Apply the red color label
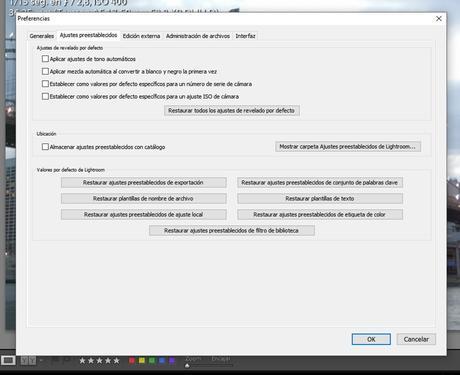This screenshot has height=375, width=460. (x=132, y=360)
